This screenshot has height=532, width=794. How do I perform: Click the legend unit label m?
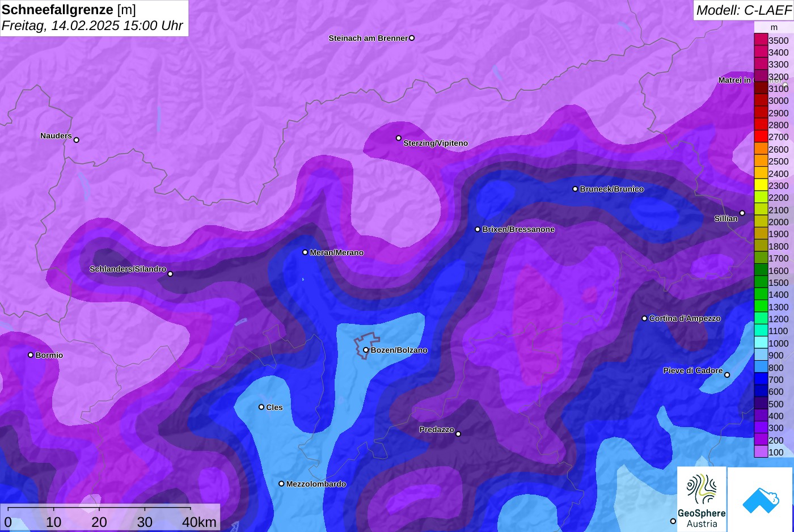tap(774, 27)
